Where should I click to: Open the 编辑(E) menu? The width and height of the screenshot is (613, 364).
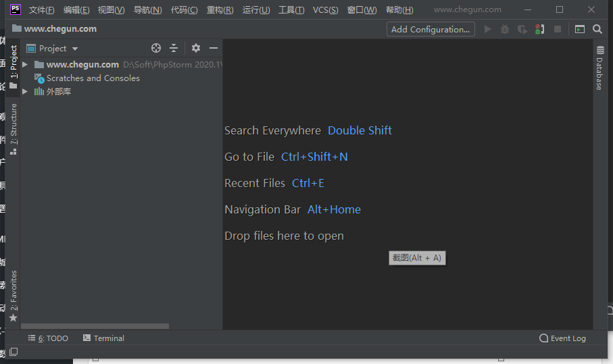point(76,9)
